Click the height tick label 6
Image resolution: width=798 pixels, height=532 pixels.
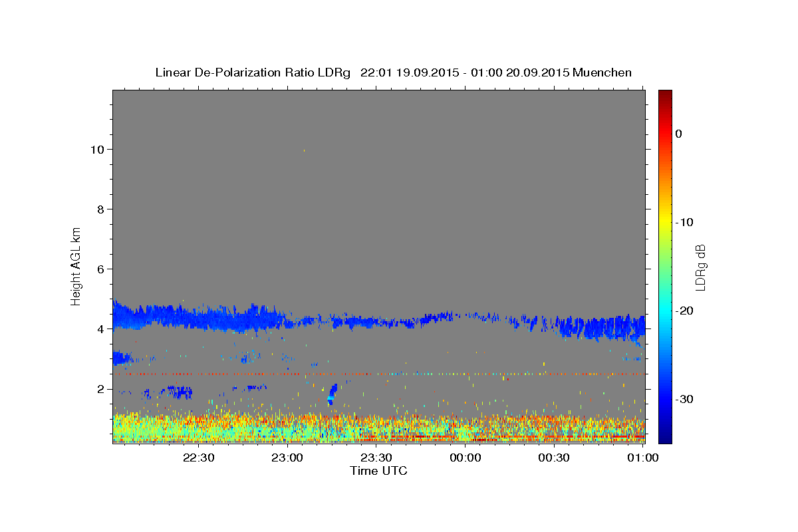coord(102,269)
